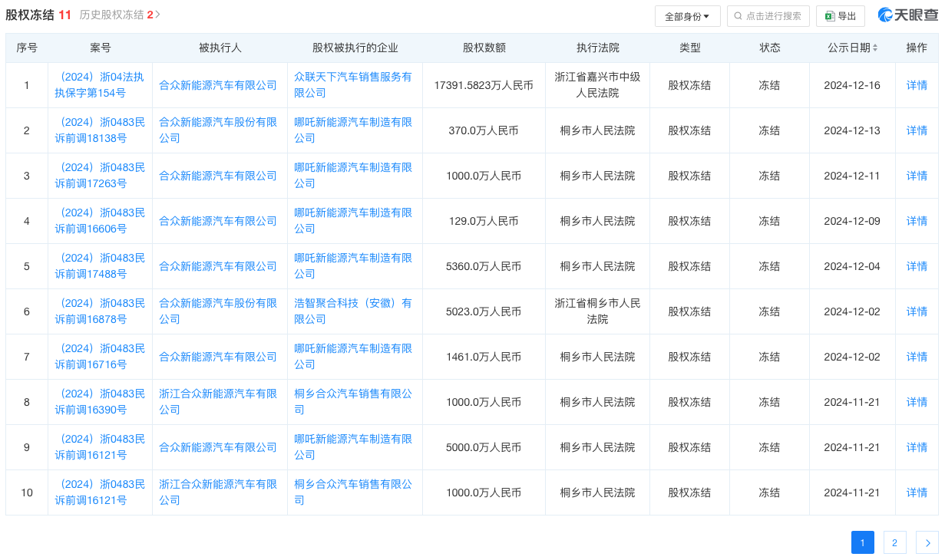Click next page arrow

point(927,542)
